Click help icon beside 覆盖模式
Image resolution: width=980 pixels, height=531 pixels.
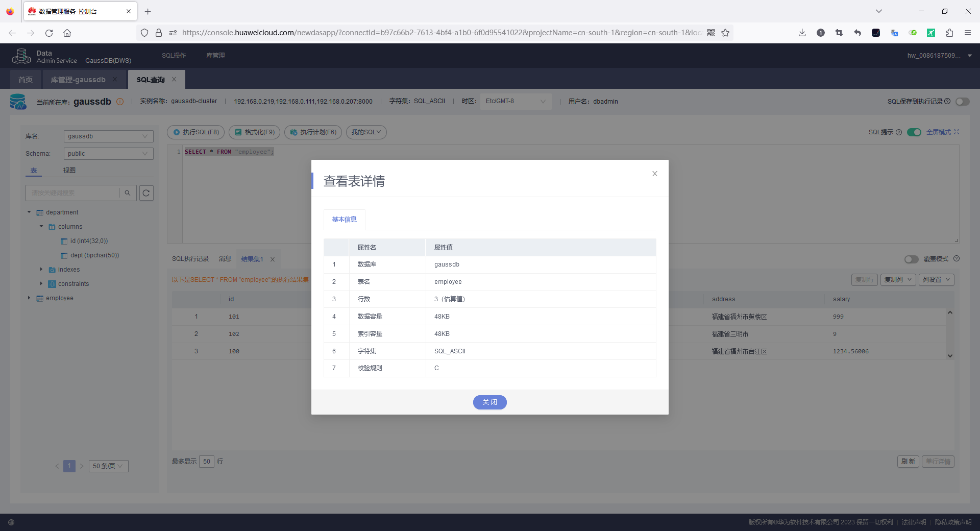[957, 259]
